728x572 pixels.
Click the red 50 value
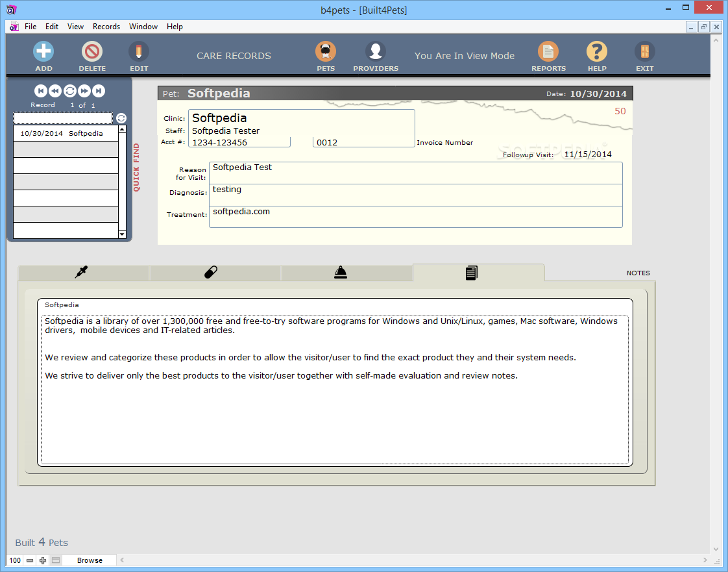point(620,111)
